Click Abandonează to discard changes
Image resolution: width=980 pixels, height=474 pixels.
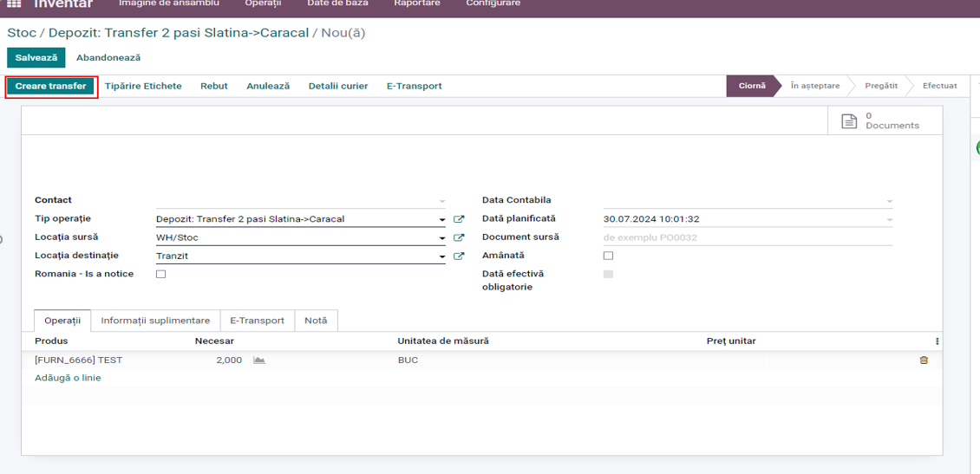[108, 57]
